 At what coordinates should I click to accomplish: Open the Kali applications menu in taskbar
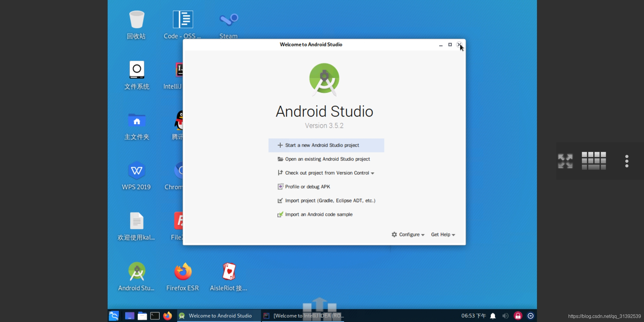pyautogui.click(x=114, y=316)
